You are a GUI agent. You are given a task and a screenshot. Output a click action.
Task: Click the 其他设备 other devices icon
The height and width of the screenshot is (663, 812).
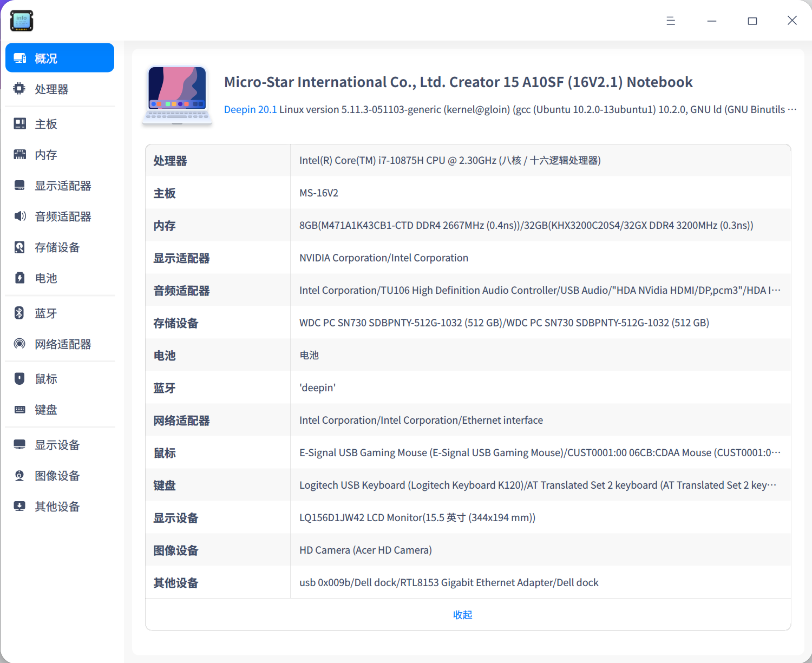click(x=19, y=507)
